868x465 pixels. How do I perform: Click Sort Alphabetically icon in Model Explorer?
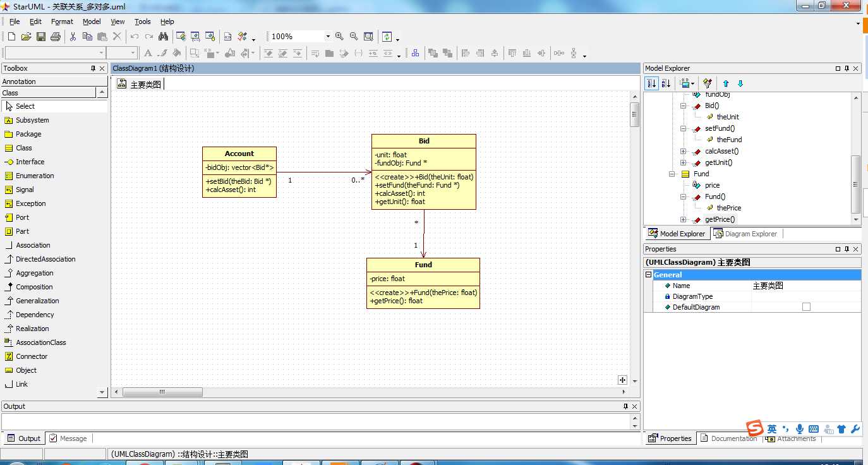666,83
